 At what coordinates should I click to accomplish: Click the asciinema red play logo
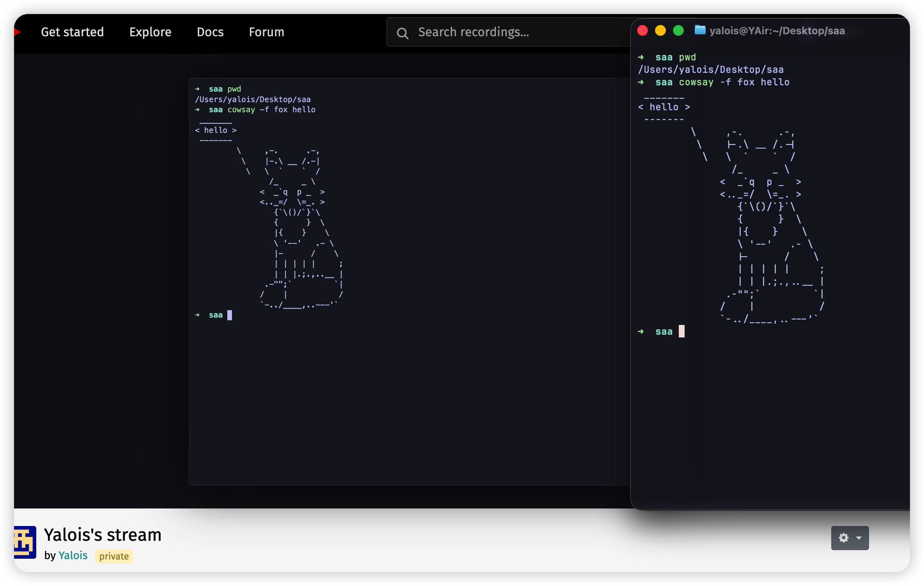17,32
